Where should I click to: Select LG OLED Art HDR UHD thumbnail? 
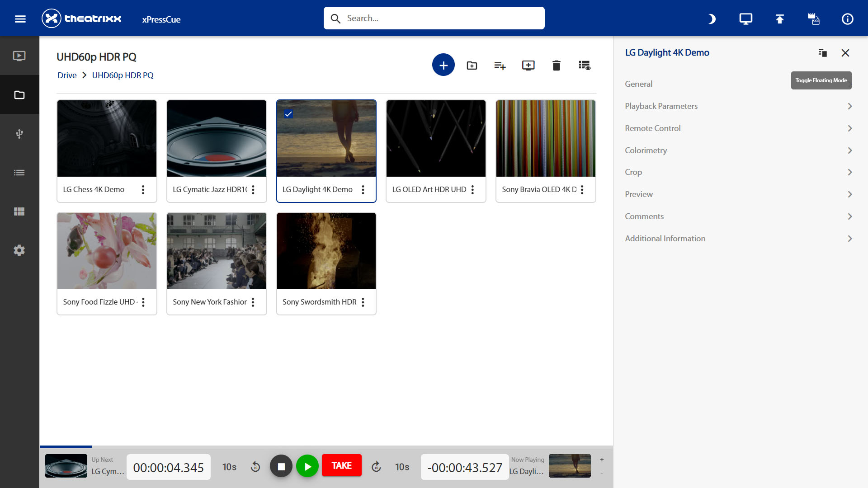coord(436,138)
